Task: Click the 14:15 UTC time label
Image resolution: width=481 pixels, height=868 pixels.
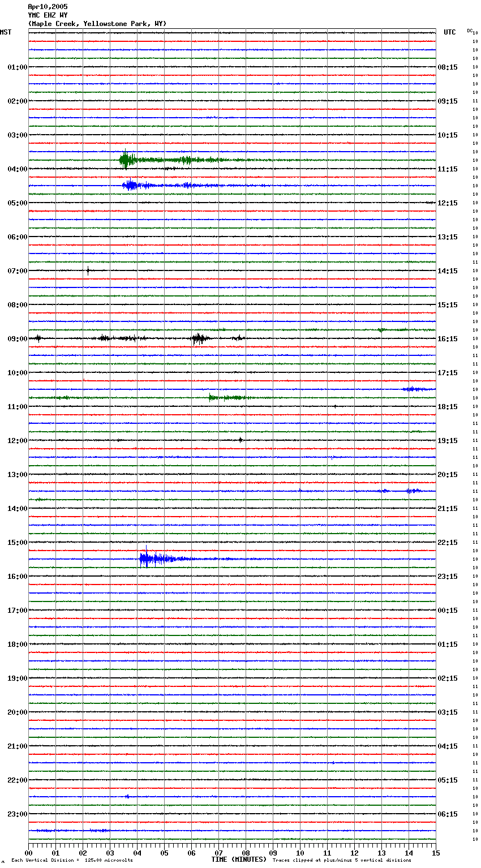Action: pos(448,271)
